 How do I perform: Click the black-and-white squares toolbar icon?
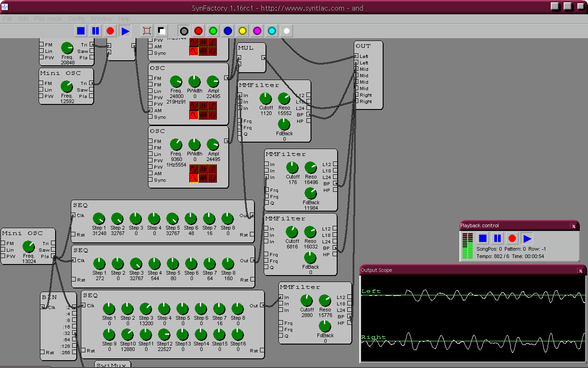(162, 31)
